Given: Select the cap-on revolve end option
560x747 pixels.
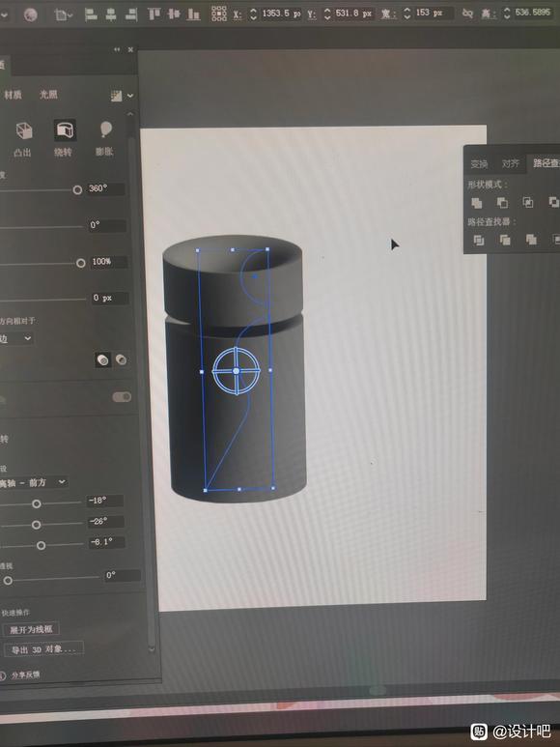Looking at the screenshot, I should [x=102, y=359].
